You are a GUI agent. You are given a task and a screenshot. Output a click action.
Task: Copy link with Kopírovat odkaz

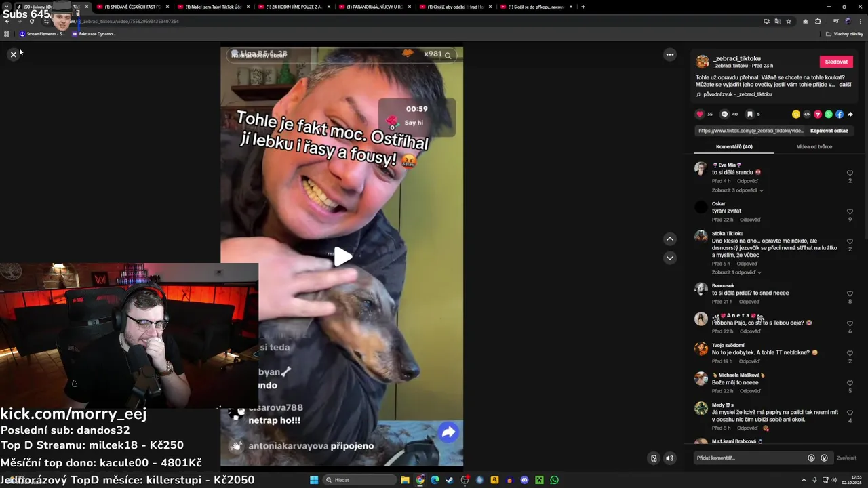click(x=829, y=131)
